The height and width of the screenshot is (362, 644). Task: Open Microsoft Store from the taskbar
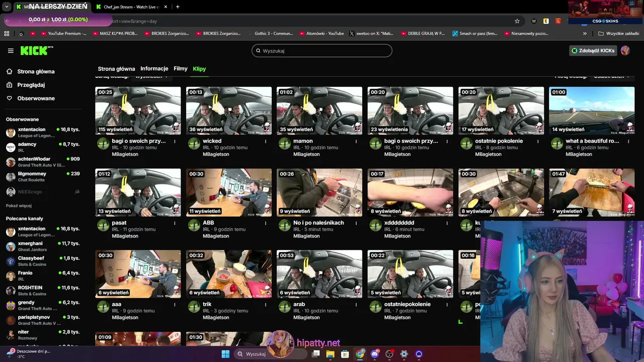[345, 354]
